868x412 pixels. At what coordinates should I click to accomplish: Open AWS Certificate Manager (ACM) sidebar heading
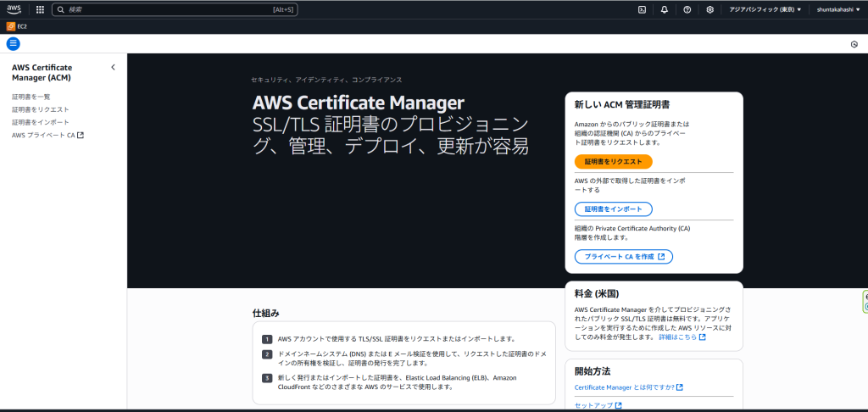tap(42, 73)
